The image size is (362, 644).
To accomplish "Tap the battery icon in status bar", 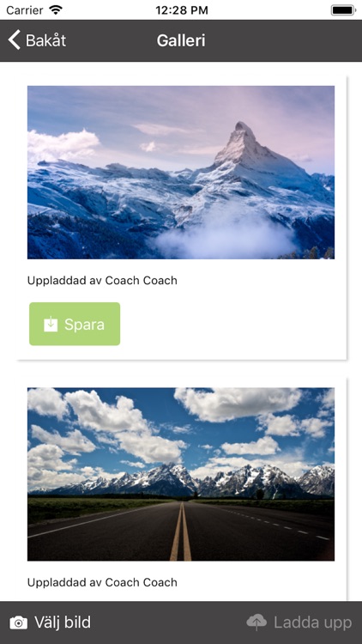I will click(343, 10).
